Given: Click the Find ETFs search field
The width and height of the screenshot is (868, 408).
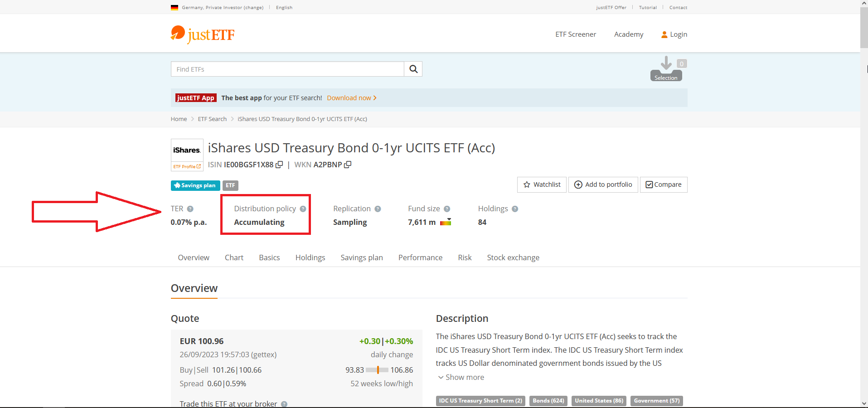Looking at the screenshot, I should [x=287, y=69].
